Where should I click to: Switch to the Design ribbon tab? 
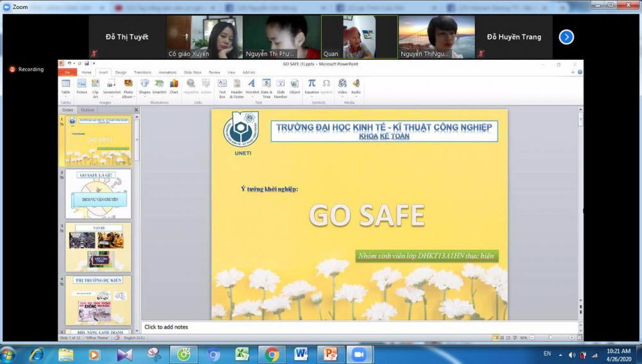tap(121, 72)
